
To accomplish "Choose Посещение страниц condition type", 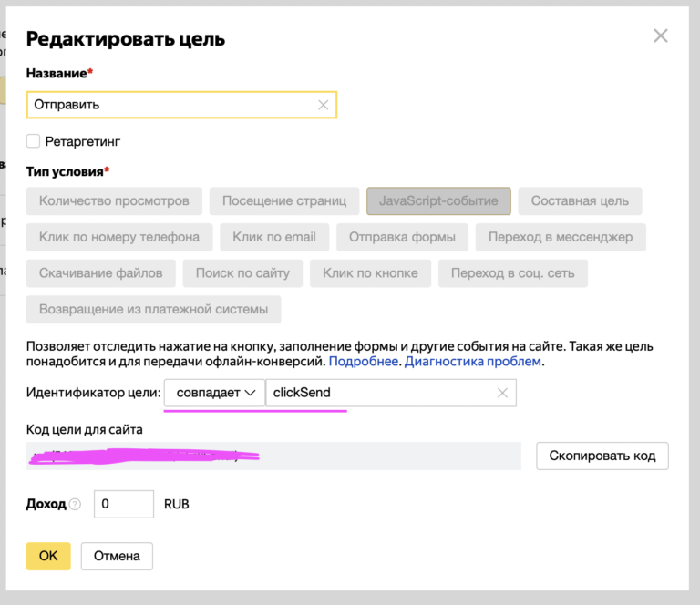I will coord(284,200).
